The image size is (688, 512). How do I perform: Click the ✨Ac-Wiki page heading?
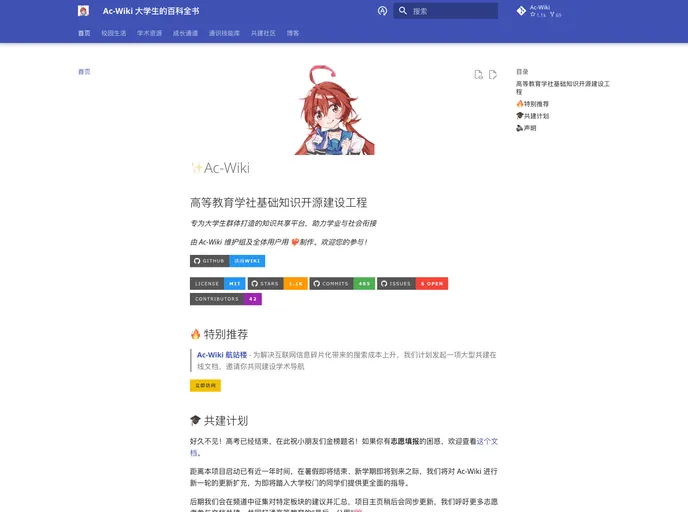click(x=220, y=168)
